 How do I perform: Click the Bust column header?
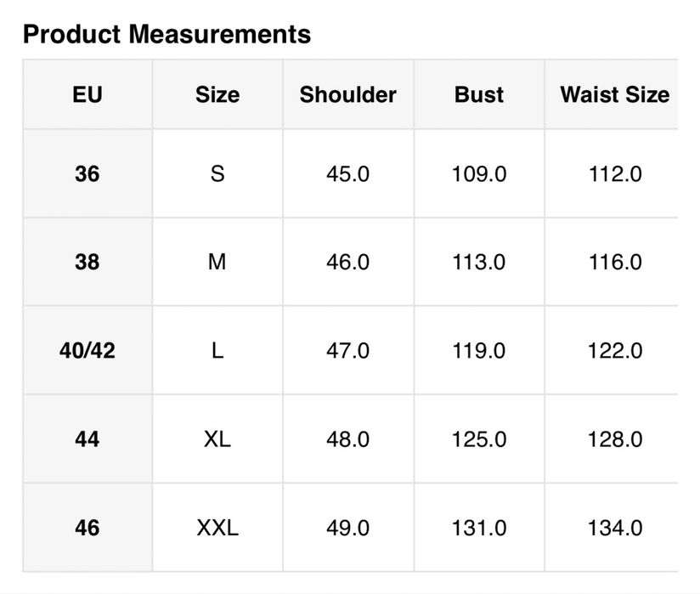click(x=479, y=94)
